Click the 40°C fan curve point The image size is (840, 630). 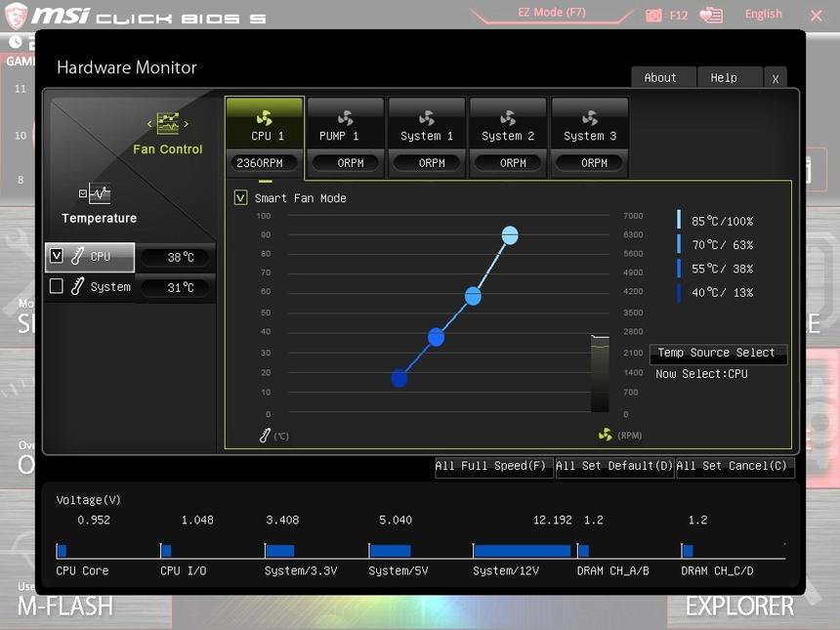tap(399, 378)
